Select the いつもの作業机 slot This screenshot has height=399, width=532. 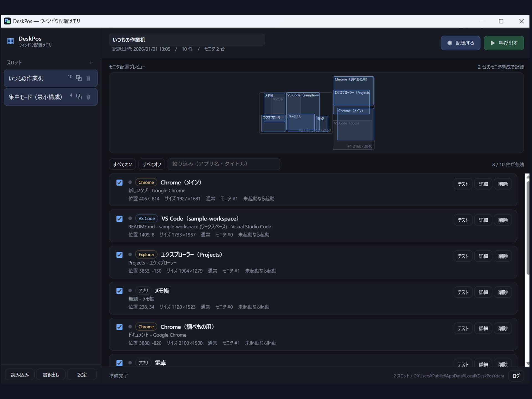click(x=51, y=78)
